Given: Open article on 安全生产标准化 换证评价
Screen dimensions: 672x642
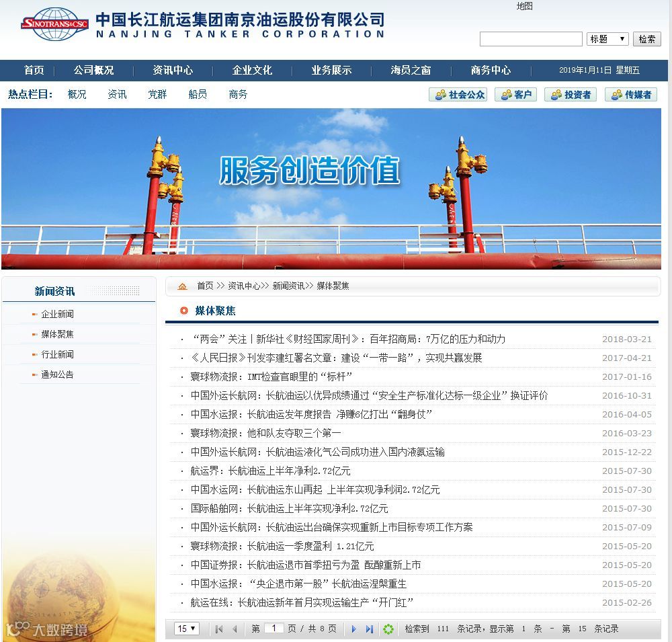Looking at the screenshot, I should [x=369, y=396].
